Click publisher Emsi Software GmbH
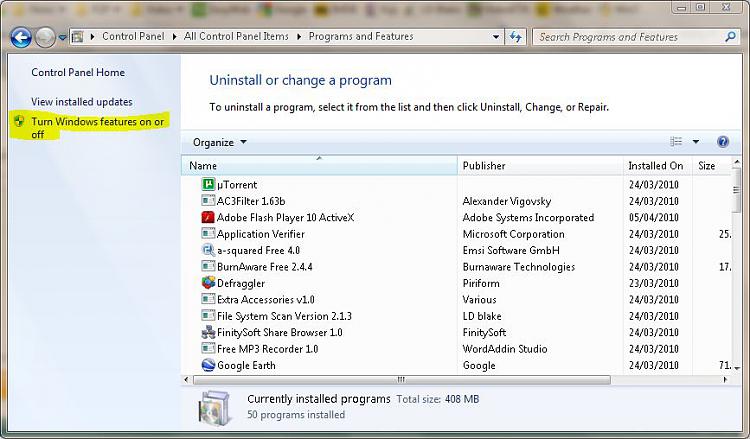 pyautogui.click(x=511, y=250)
